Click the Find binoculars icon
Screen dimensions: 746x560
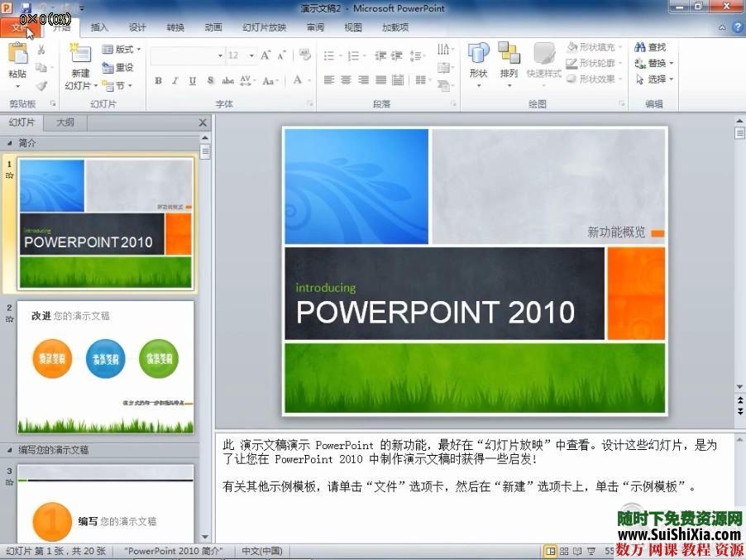click(x=640, y=46)
